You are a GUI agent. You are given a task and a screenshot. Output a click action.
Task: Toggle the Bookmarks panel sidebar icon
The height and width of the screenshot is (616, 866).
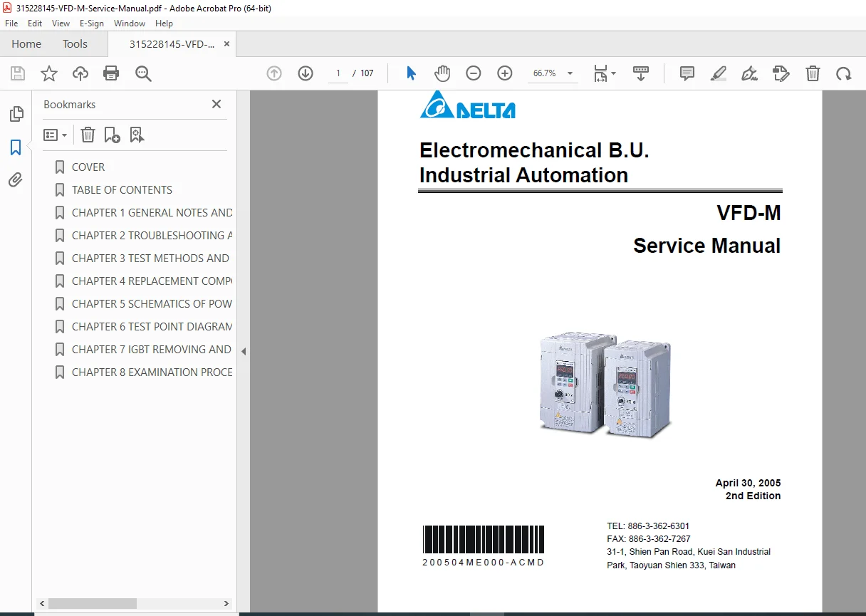point(16,147)
